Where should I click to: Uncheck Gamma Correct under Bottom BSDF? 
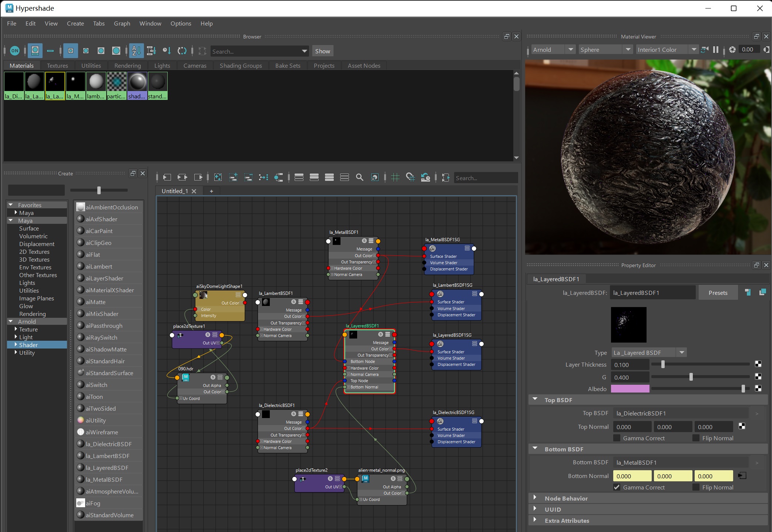coord(617,487)
